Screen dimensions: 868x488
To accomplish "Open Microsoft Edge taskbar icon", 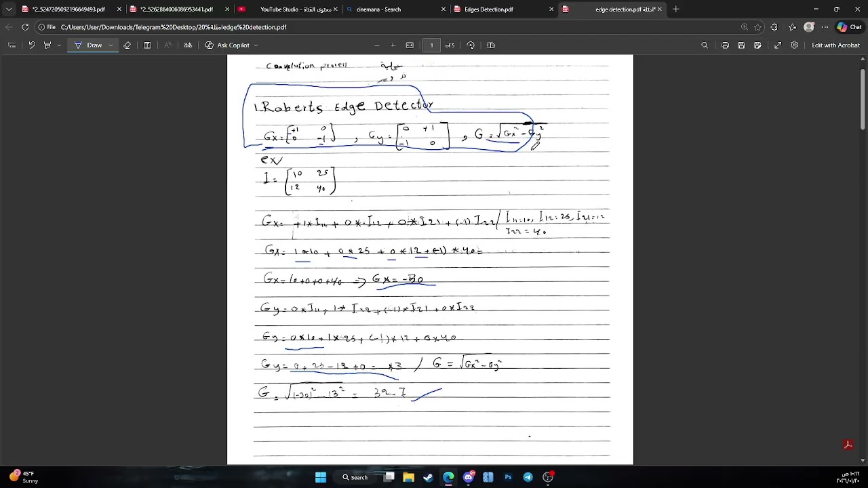I will (x=448, y=477).
